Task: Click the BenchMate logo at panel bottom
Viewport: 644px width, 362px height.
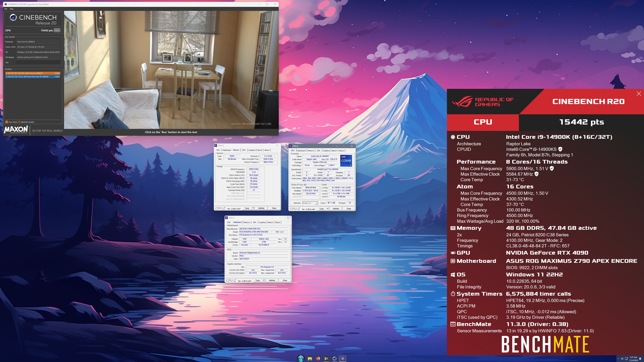Action: pyautogui.click(x=545, y=344)
